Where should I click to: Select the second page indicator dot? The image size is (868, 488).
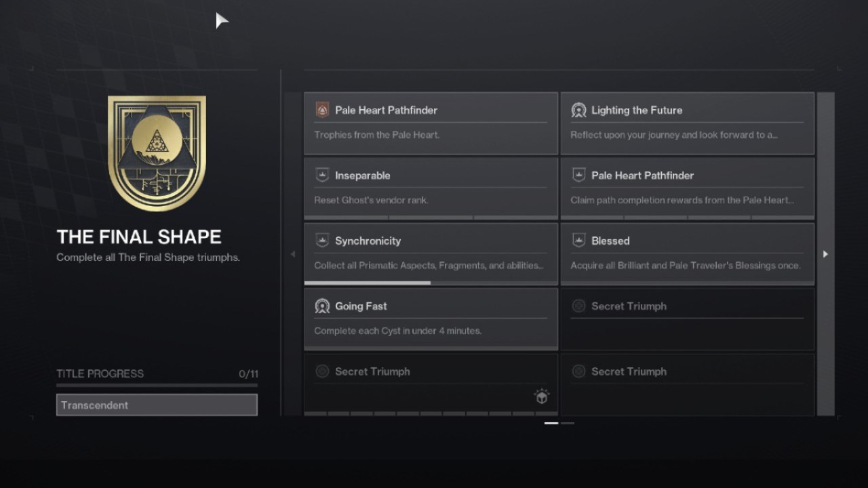tap(568, 423)
